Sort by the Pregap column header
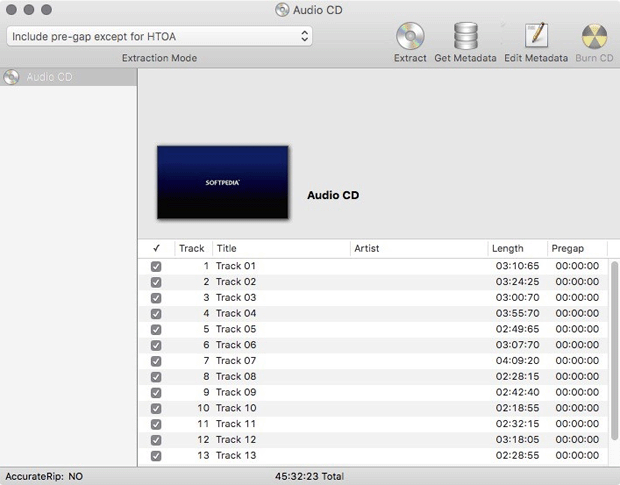The height and width of the screenshot is (485, 620). (x=577, y=249)
